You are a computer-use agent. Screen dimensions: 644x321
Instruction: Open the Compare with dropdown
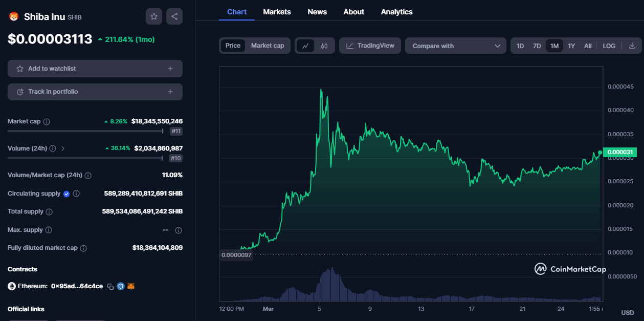[x=456, y=46]
